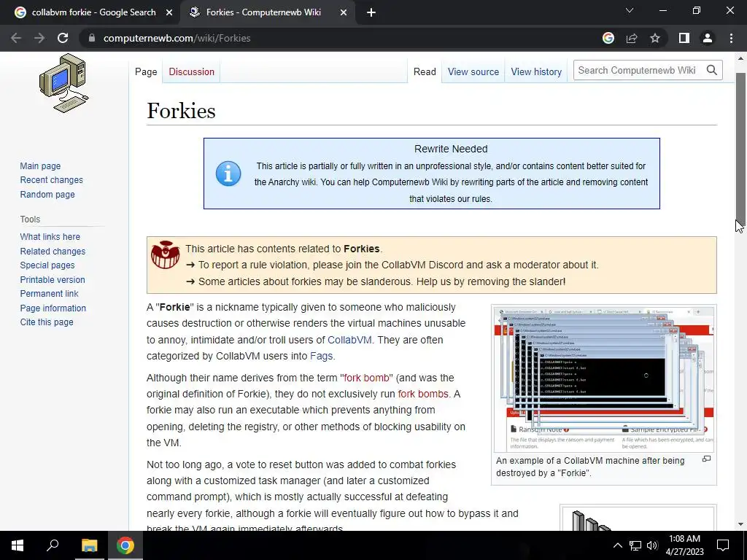The height and width of the screenshot is (560, 747).
Task: Select the Page tab
Action: coord(146,71)
